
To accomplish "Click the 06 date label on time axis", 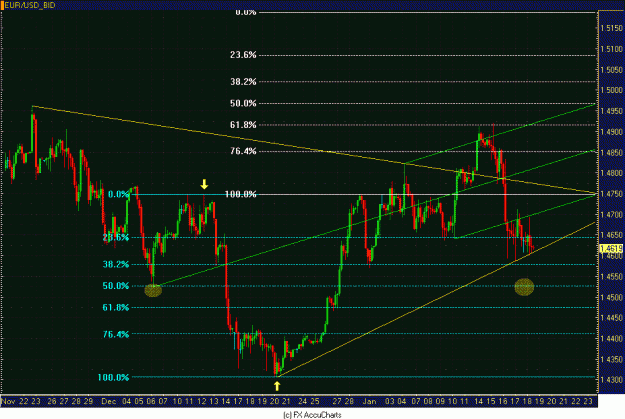I will click(151, 401).
